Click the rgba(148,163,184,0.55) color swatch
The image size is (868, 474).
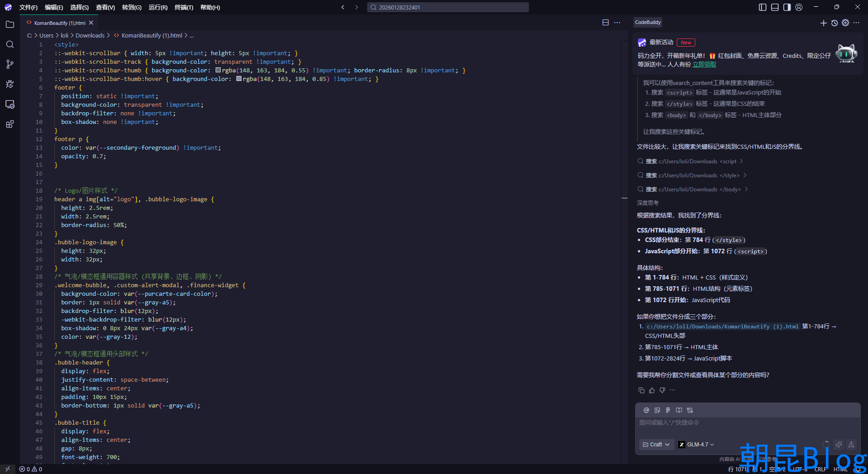(218, 70)
